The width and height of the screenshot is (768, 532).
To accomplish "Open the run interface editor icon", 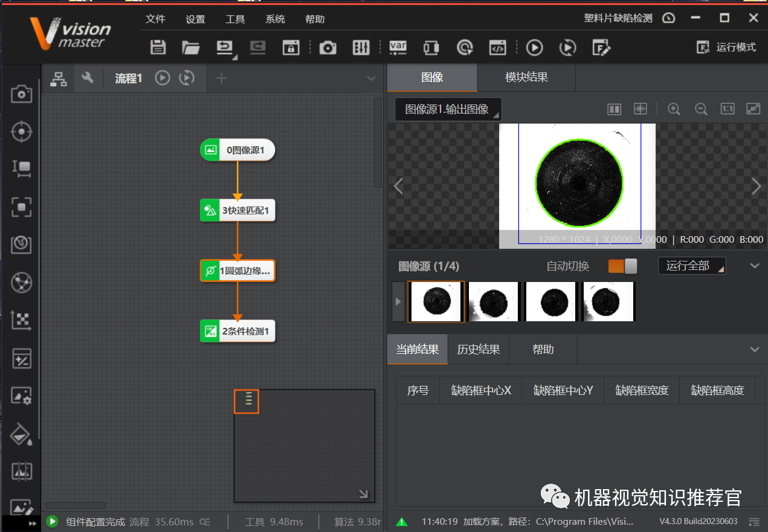I will click(x=601, y=47).
